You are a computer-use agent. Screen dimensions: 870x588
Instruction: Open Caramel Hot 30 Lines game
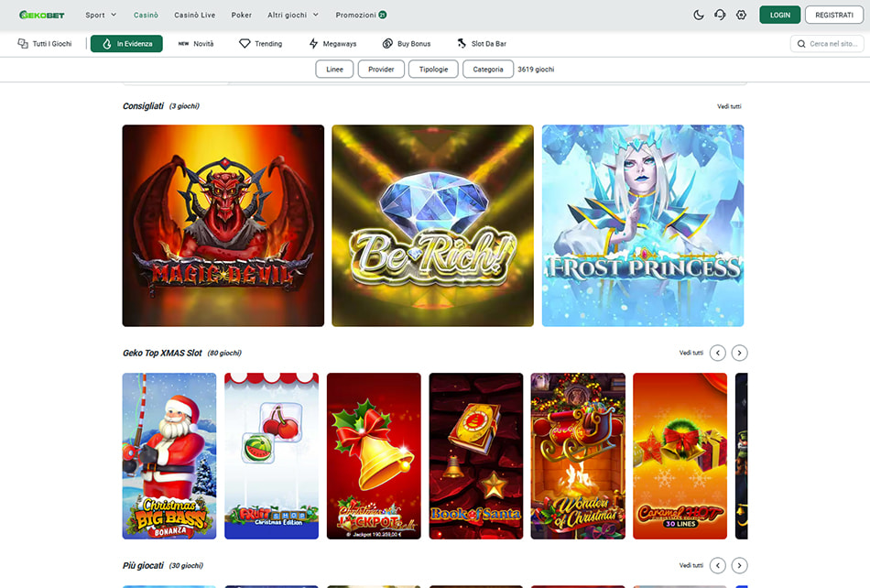[680, 456]
